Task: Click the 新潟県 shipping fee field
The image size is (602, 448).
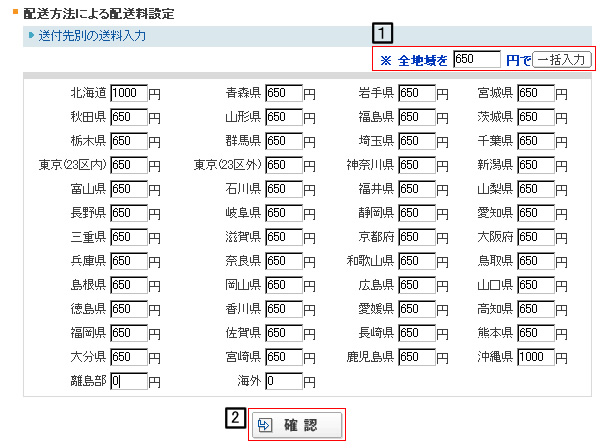Action: [536, 165]
